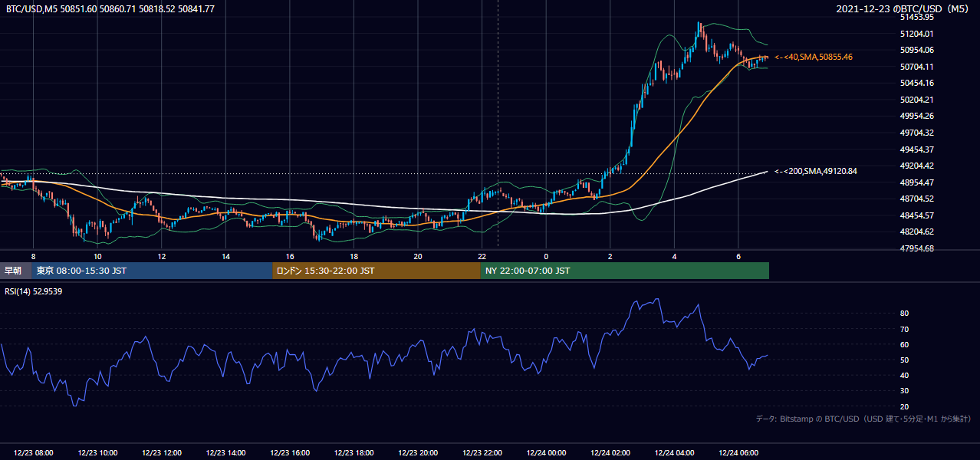Click the 12/23 12:00 date label

click(162, 453)
